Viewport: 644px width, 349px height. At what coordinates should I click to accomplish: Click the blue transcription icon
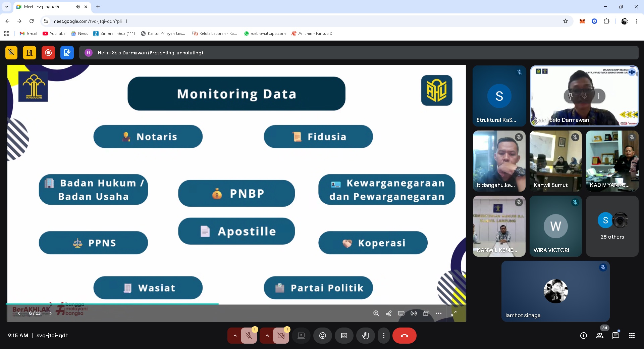[x=67, y=53]
